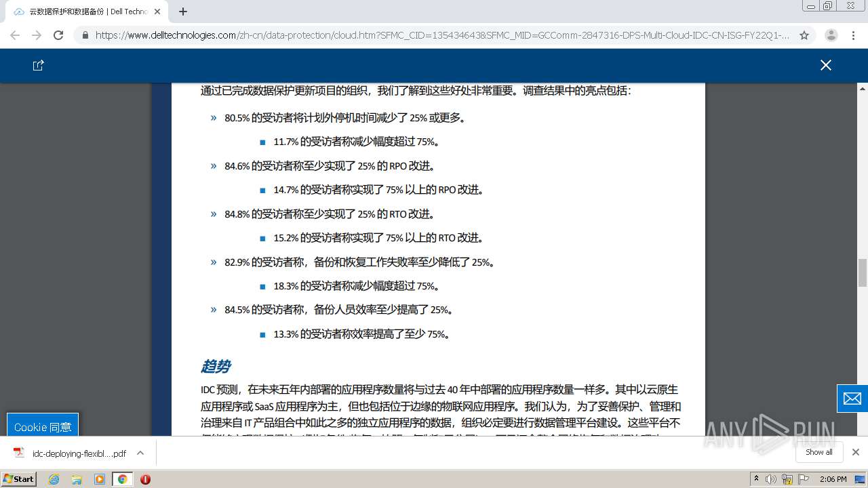
Task: Click the paragraph beginning IDC 预测
Action: tap(441, 411)
